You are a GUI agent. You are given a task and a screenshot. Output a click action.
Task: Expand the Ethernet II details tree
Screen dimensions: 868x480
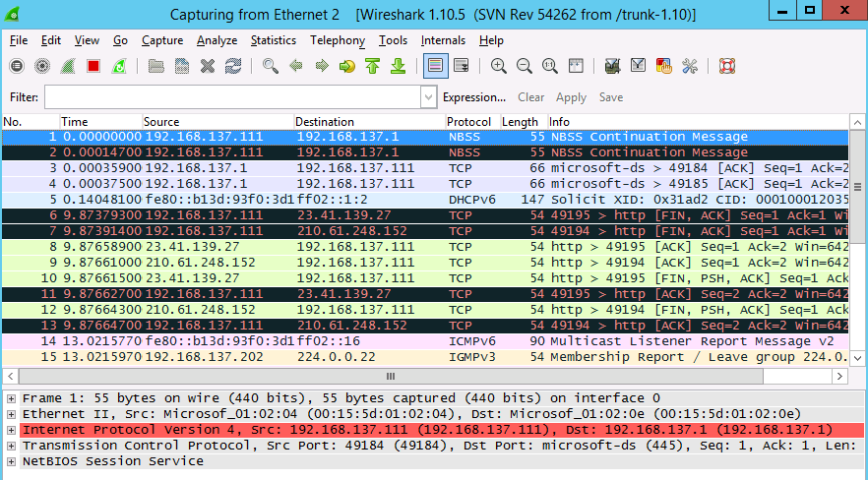click(x=11, y=414)
